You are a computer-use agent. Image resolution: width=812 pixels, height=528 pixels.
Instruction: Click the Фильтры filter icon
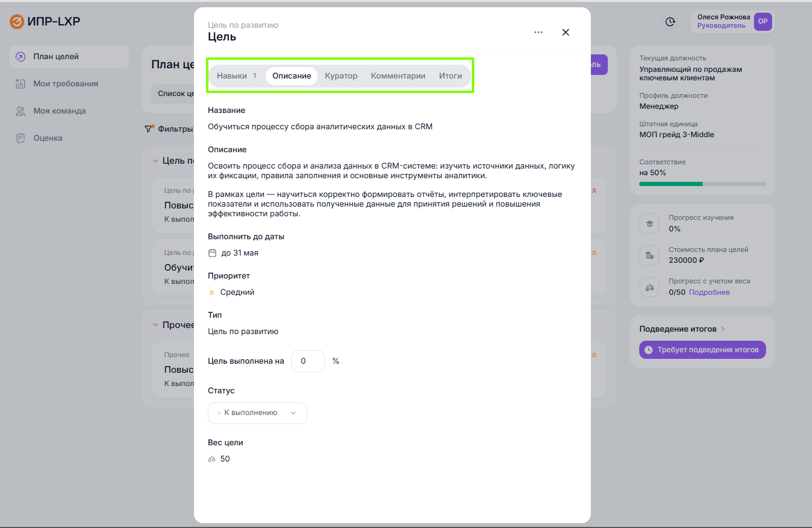(148, 129)
